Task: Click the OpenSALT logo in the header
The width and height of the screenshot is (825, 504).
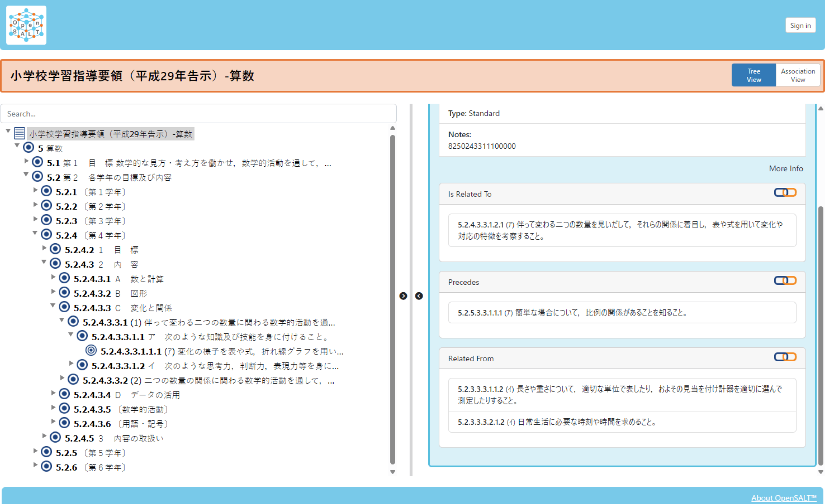Action: 26,25
